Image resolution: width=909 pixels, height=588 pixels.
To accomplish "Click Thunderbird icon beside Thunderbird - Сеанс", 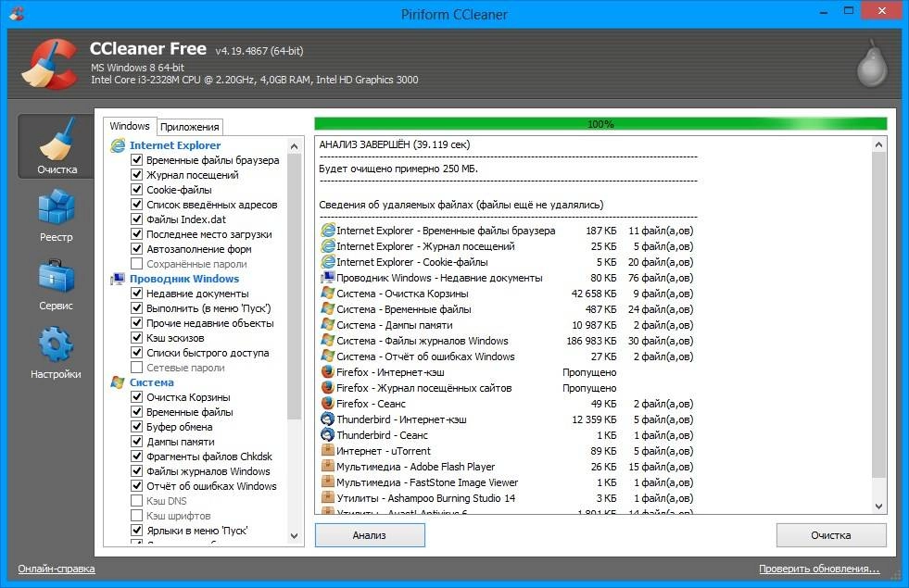I will point(328,434).
